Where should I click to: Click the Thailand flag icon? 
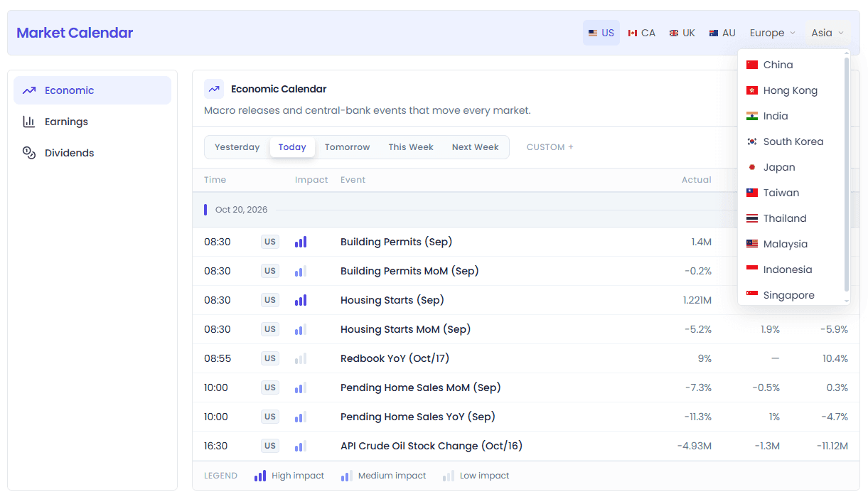coord(752,218)
